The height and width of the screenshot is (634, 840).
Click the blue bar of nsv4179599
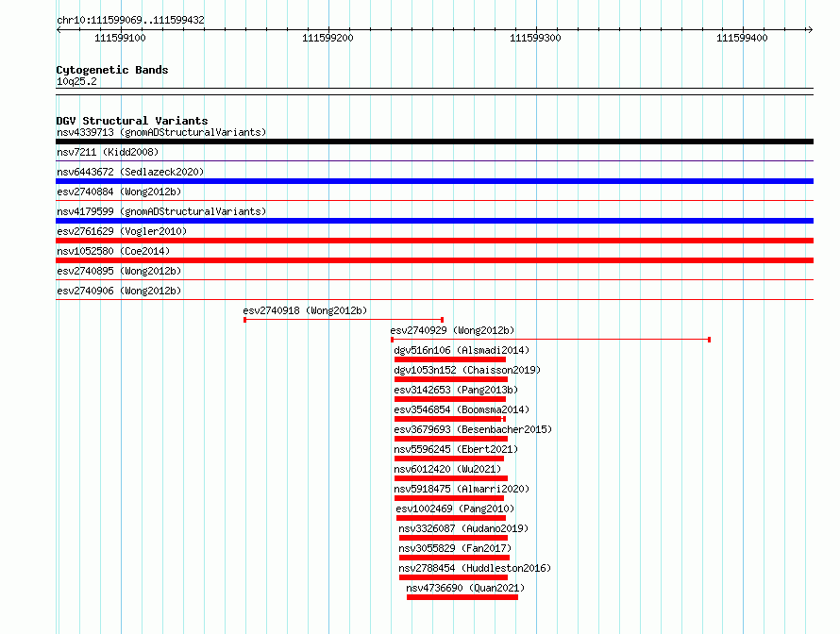[434, 221]
